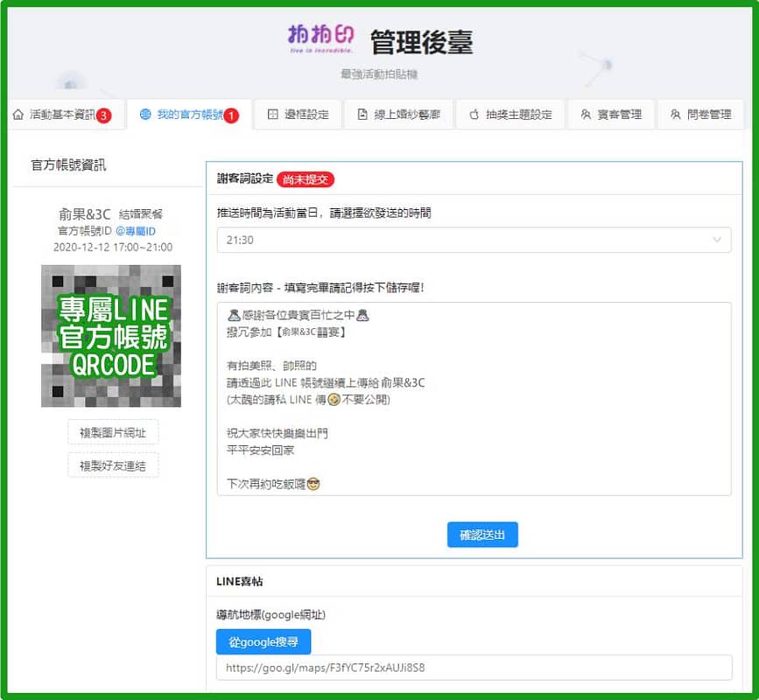
Task: Click the date text 2020-12-12 17:00~21:00
Action: tap(113, 248)
